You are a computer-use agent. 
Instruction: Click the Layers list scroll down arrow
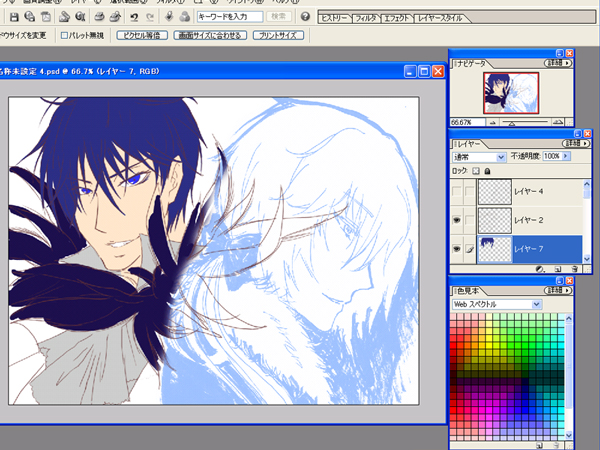pyautogui.click(x=587, y=259)
